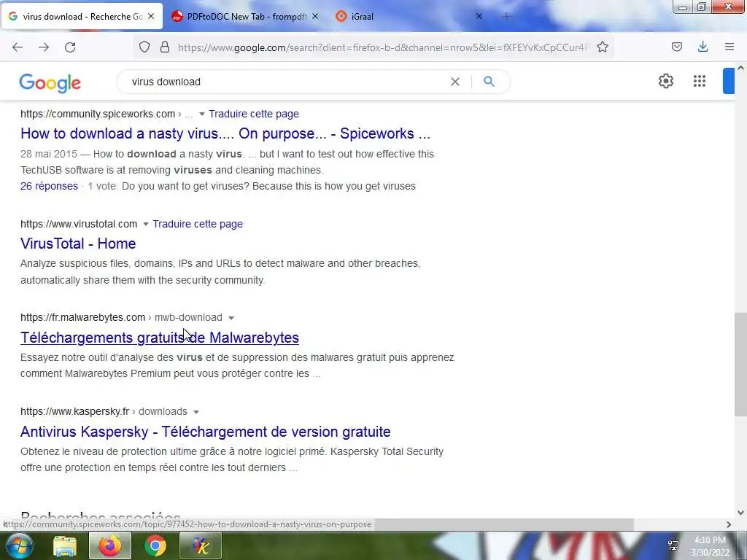Open the Firefox hamburger menu
Viewport: 747px width, 560px height.
coord(729,47)
